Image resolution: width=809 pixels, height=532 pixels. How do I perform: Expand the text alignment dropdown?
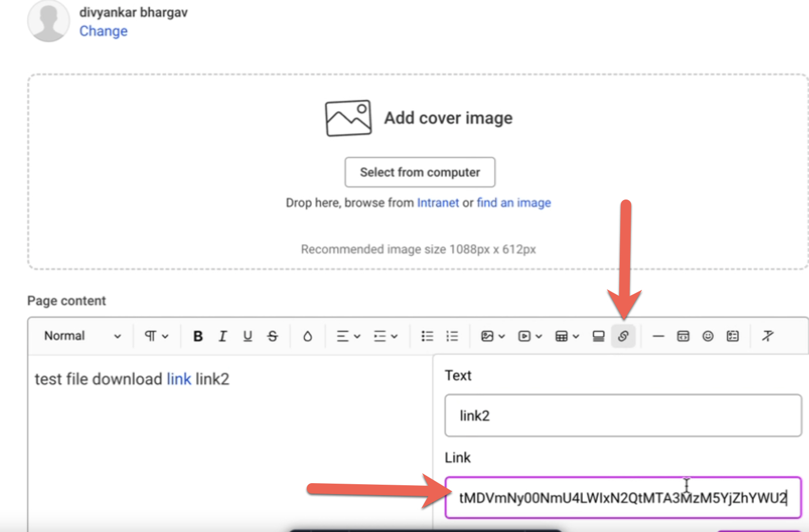click(x=348, y=336)
